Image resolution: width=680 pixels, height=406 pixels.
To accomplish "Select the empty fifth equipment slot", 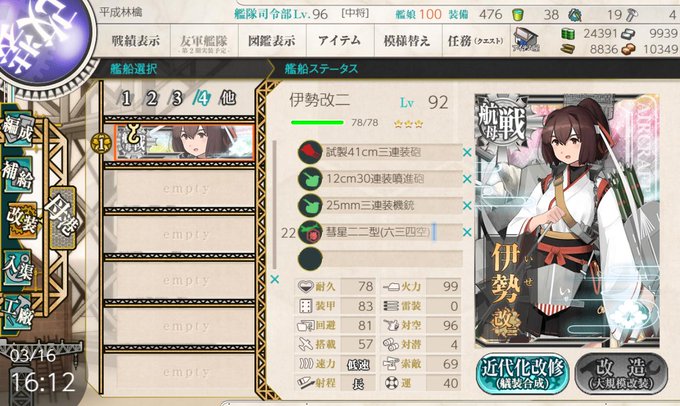I will point(380,259).
